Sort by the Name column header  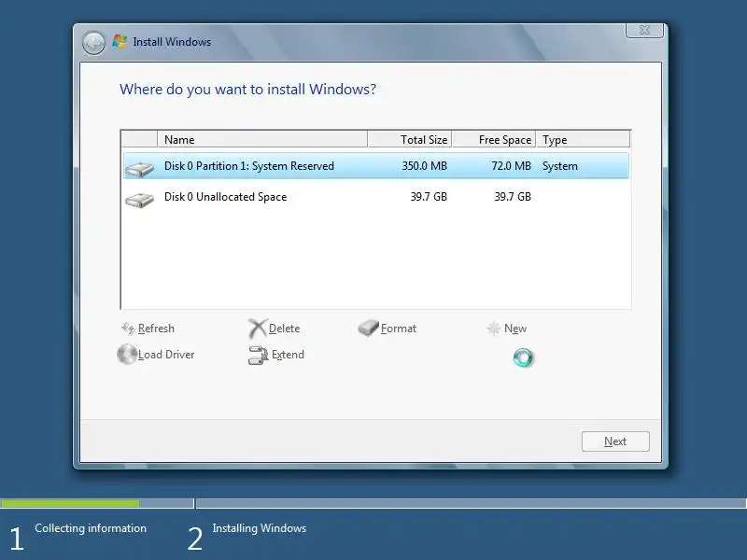pyautogui.click(x=262, y=139)
